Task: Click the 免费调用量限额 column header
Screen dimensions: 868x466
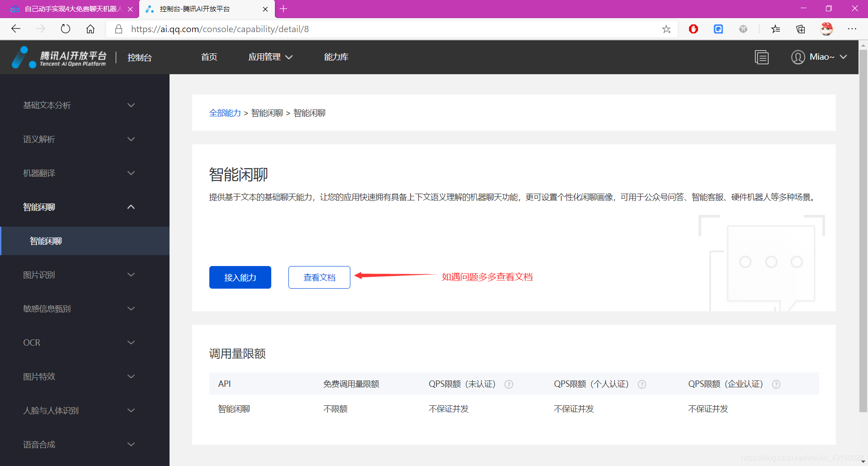Action: point(351,384)
